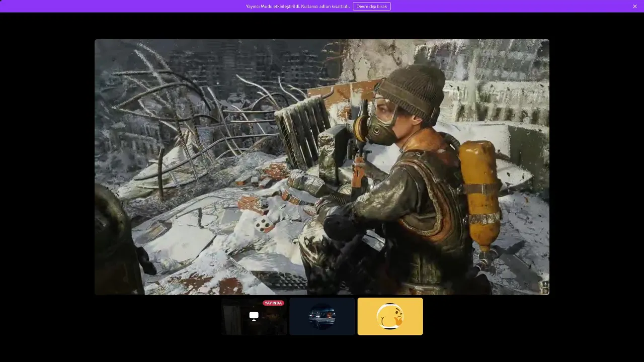644x362 pixels.
Task: Select the participant tile with the car avatar
Action: [322, 316]
